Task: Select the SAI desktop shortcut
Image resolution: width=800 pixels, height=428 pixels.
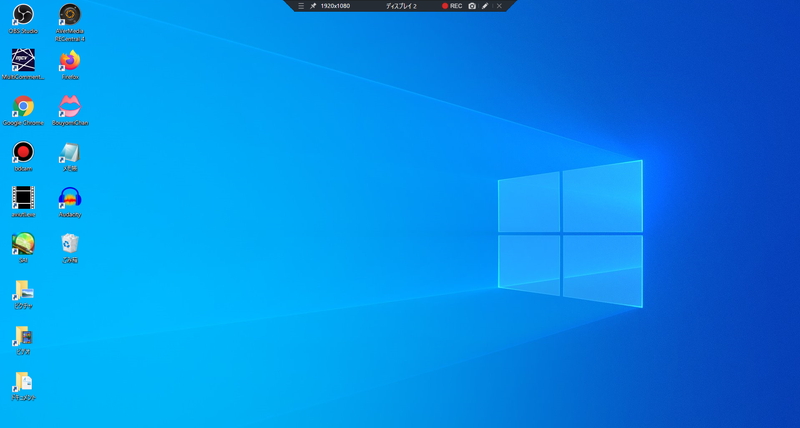Action: click(x=23, y=248)
